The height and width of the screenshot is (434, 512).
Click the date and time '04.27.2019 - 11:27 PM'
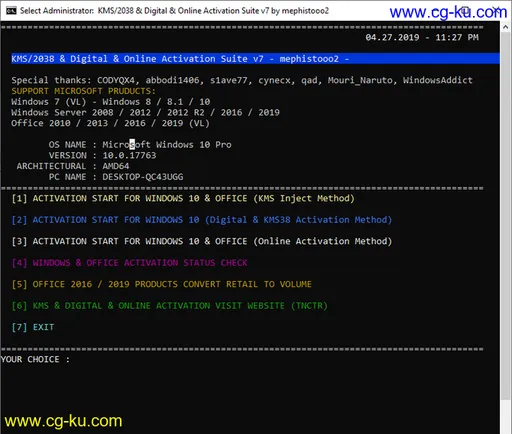pos(422,37)
